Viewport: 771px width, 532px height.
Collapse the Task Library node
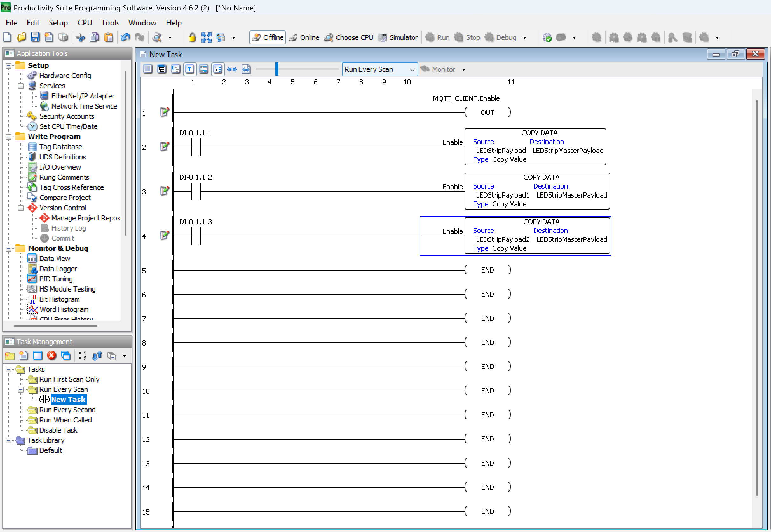9,440
